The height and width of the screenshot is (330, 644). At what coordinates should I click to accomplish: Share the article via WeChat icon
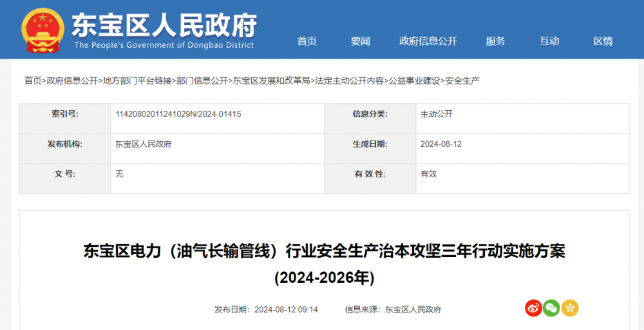click(551, 308)
